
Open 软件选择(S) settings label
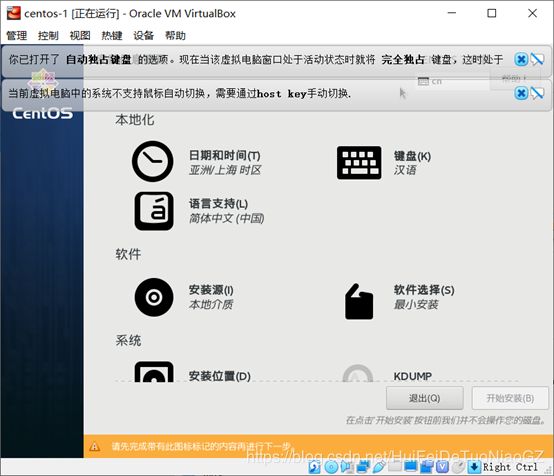click(x=424, y=290)
